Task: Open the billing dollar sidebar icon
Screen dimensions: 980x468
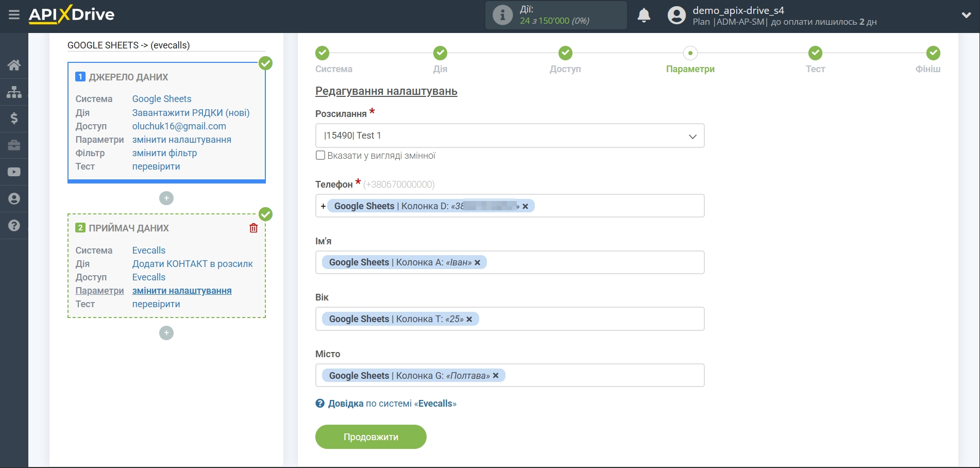Action: 14,119
